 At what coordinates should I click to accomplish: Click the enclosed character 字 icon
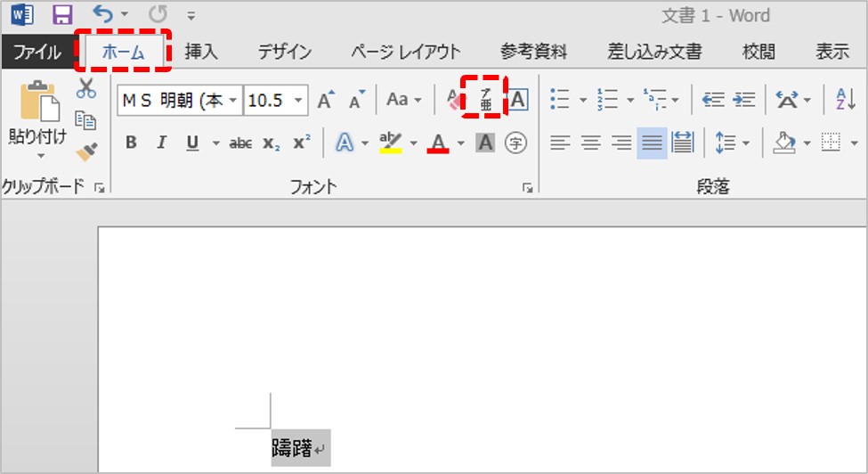515,143
